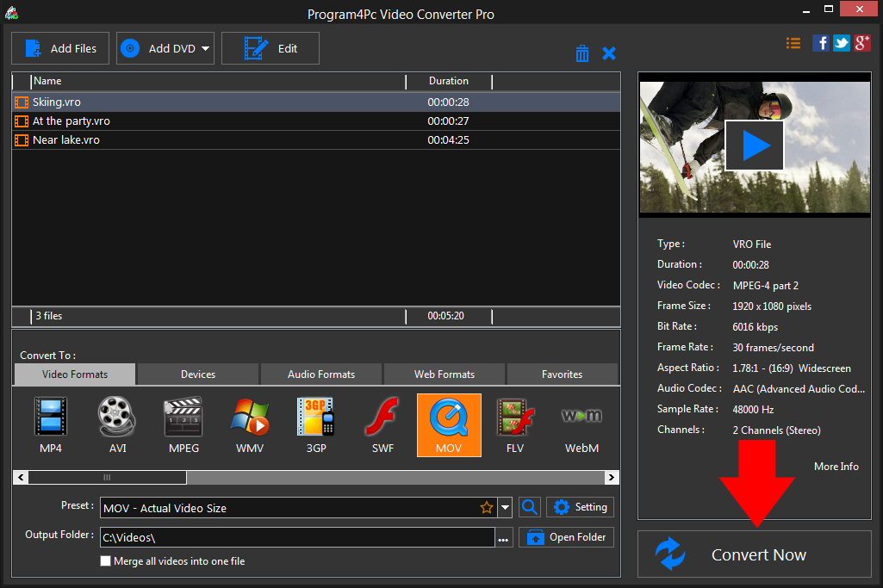Image resolution: width=883 pixels, height=588 pixels.
Task: Play the skiing video preview
Action: [x=755, y=145]
